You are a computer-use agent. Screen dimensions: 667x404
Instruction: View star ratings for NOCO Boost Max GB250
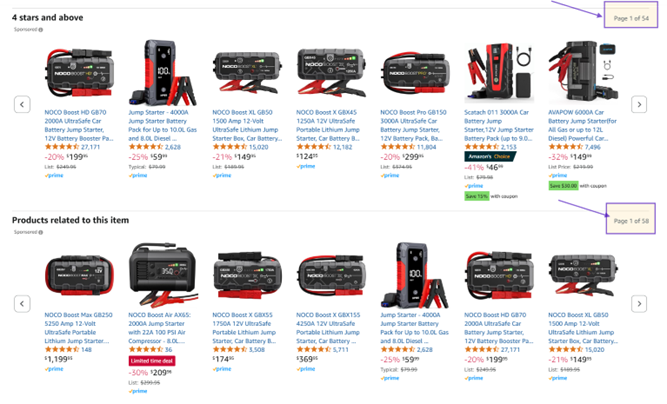[x=62, y=350]
